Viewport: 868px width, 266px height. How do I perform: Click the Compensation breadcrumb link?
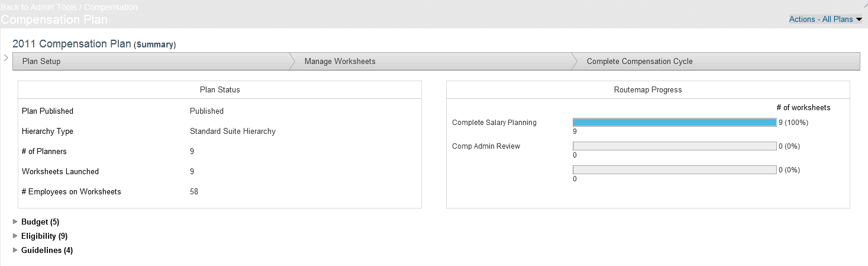pyautogui.click(x=111, y=7)
